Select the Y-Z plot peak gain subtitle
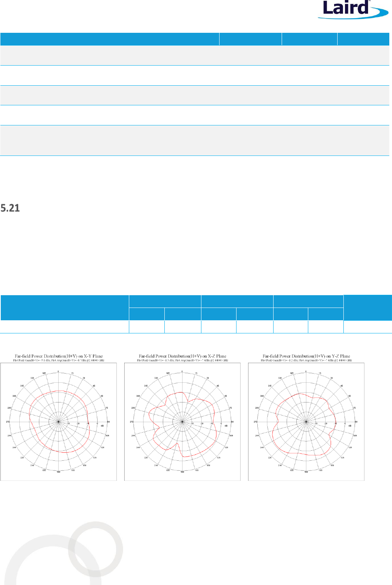Viewport: 392px width, 585px height. coord(306,360)
